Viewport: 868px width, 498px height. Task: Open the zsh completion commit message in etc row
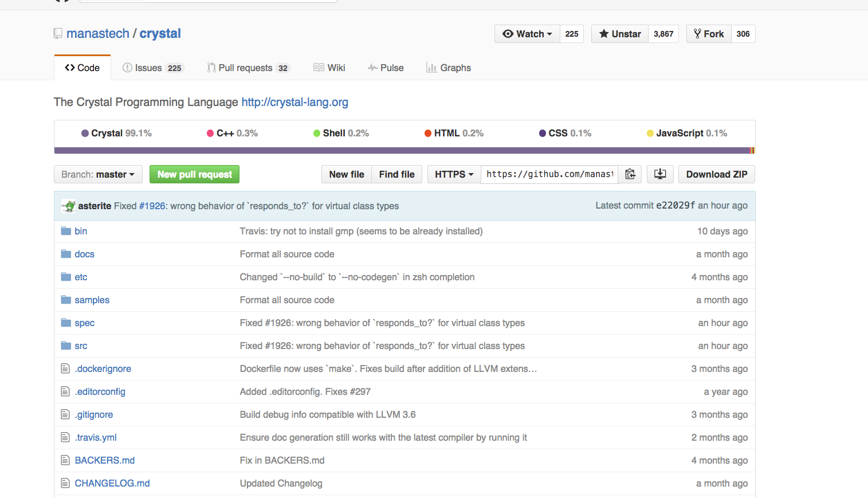point(357,277)
